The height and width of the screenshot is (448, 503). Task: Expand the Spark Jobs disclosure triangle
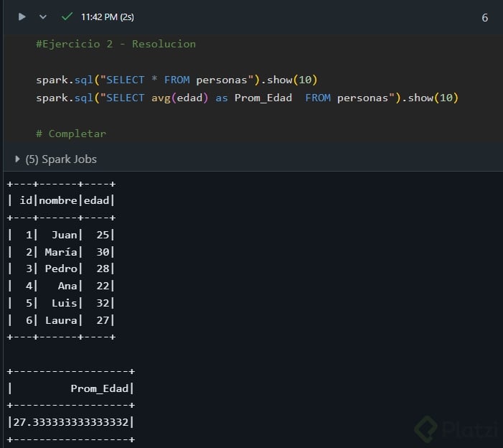click(x=17, y=159)
